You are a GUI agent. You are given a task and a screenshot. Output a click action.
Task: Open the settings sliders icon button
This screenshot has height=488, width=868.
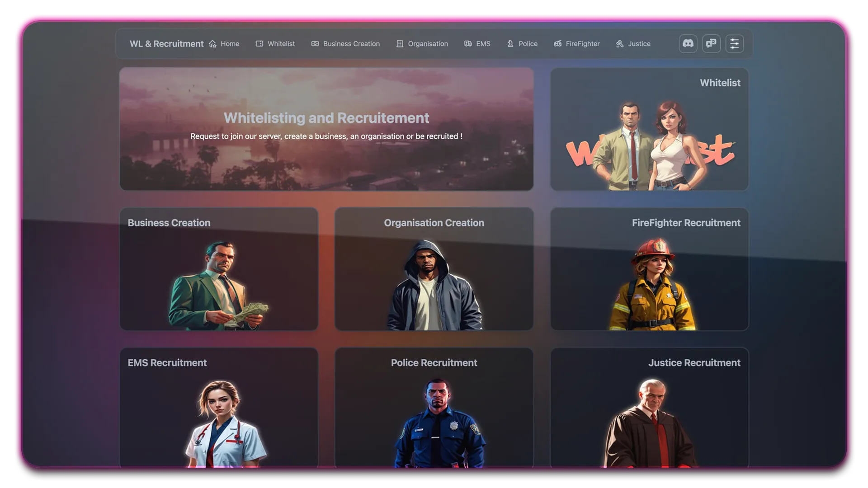[735, 44]
